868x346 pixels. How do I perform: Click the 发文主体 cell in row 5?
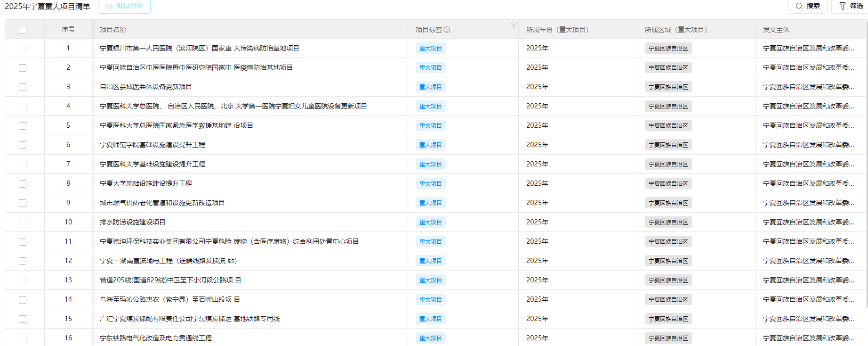[808, 125]
